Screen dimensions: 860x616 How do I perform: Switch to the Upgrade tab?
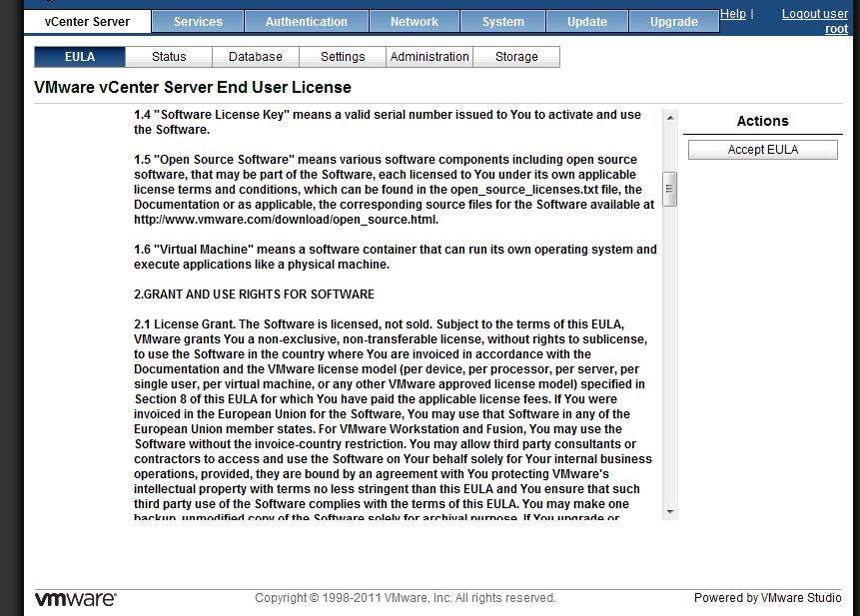674,22
